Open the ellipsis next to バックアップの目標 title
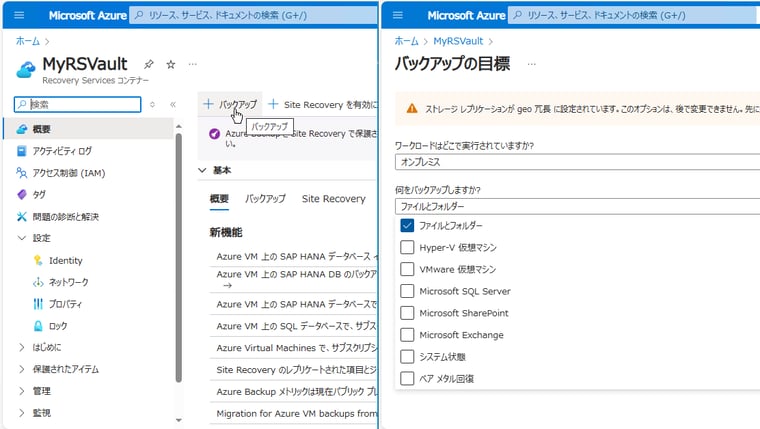 532,64
